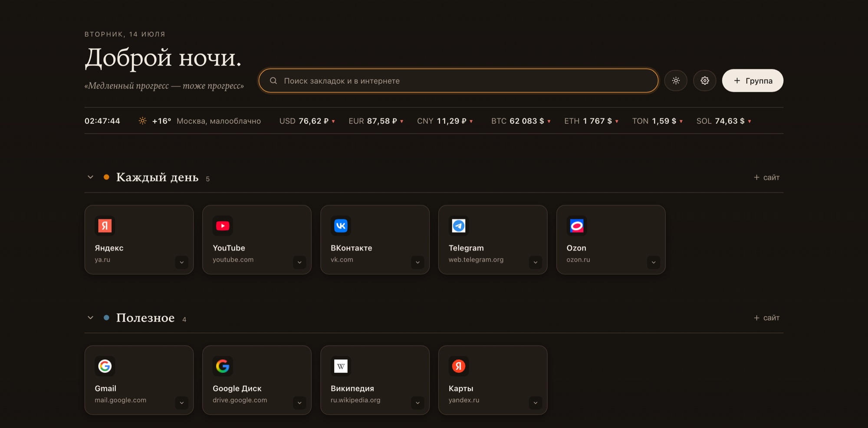This screenshot has height=428, width=868.
Task: Open settings with the gear icon
Action: (x=705, y=81)
